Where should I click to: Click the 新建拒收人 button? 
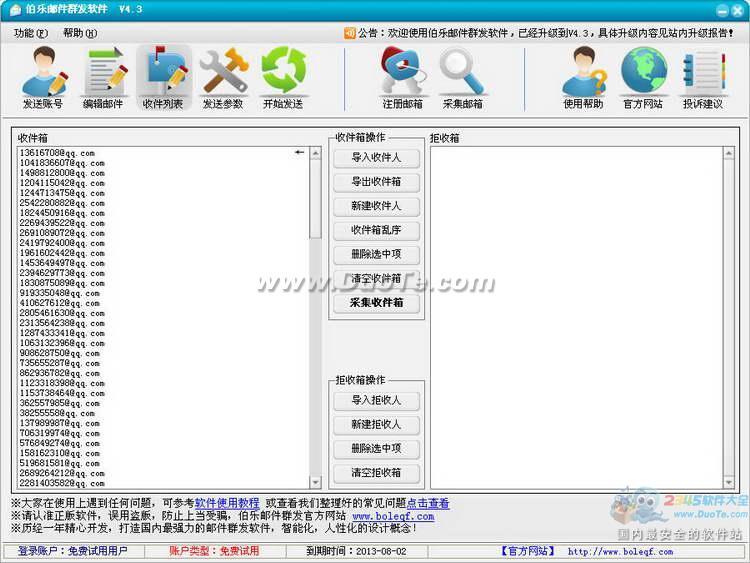point(376,425)
